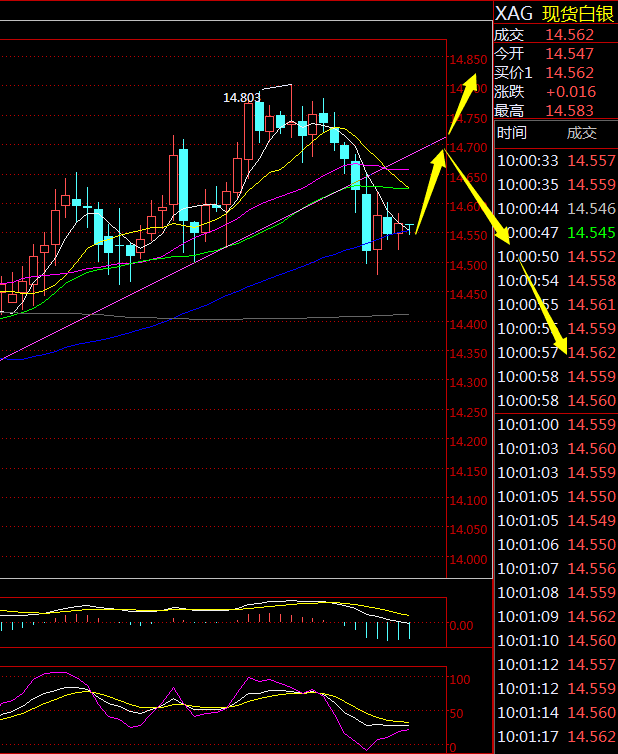Click the 10:01:03 tick priced 14.560
The image size is (618, 754).
(x=556, y=449)
